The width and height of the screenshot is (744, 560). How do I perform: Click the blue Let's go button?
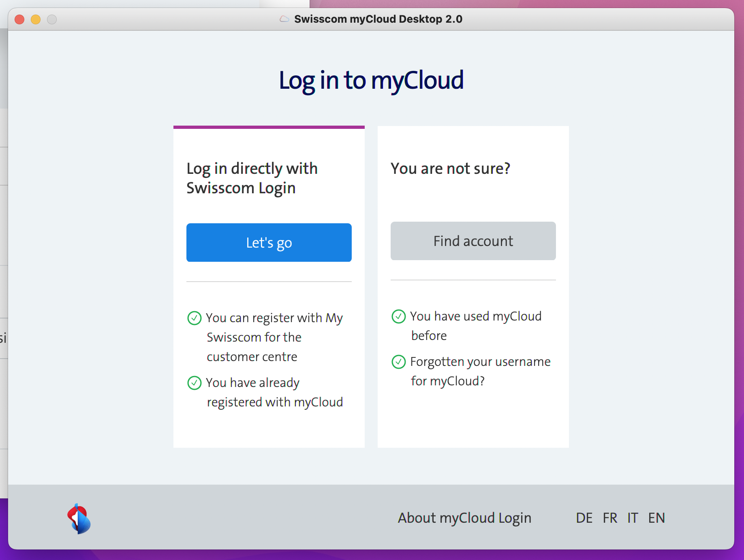point(269,242)
